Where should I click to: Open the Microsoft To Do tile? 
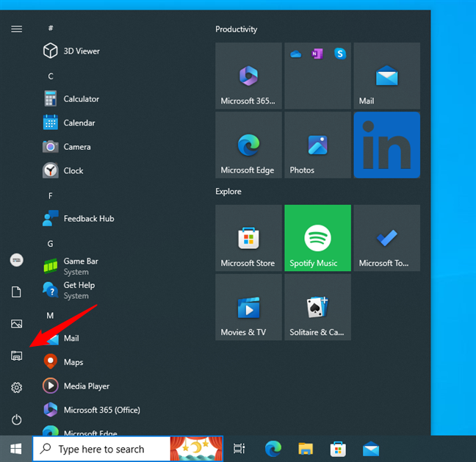point(386,238)
